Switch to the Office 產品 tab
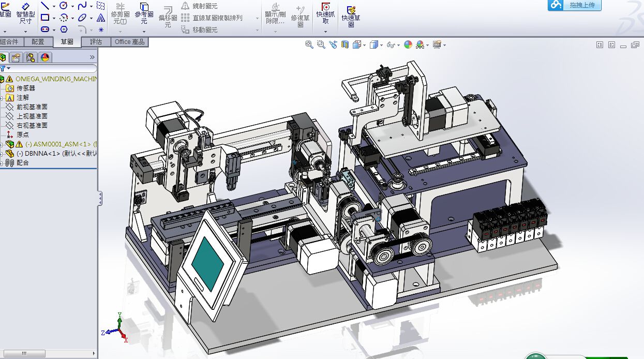The height and width of the screenshot is (359, 644). click(130, 42)
